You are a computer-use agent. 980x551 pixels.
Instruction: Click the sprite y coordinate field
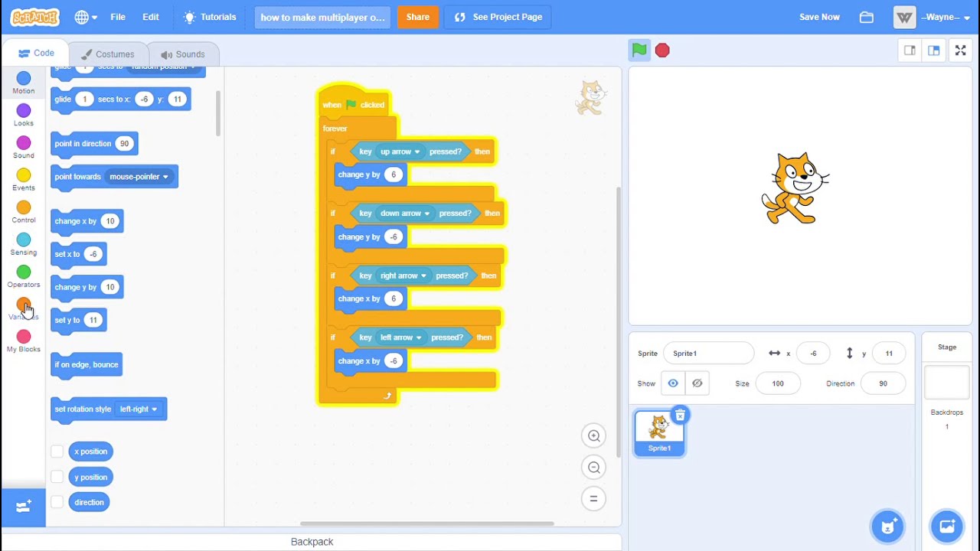[x=888, y=354]
